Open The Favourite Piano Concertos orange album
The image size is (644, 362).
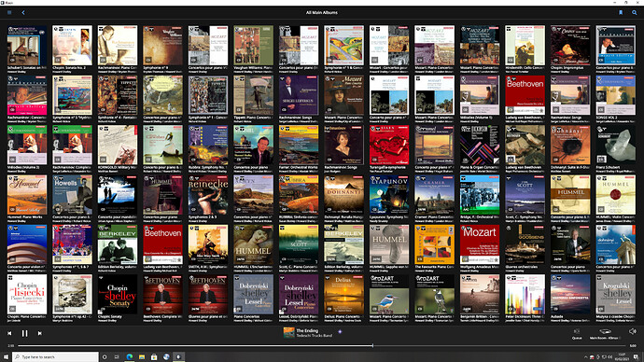click(x=435, y=244)
